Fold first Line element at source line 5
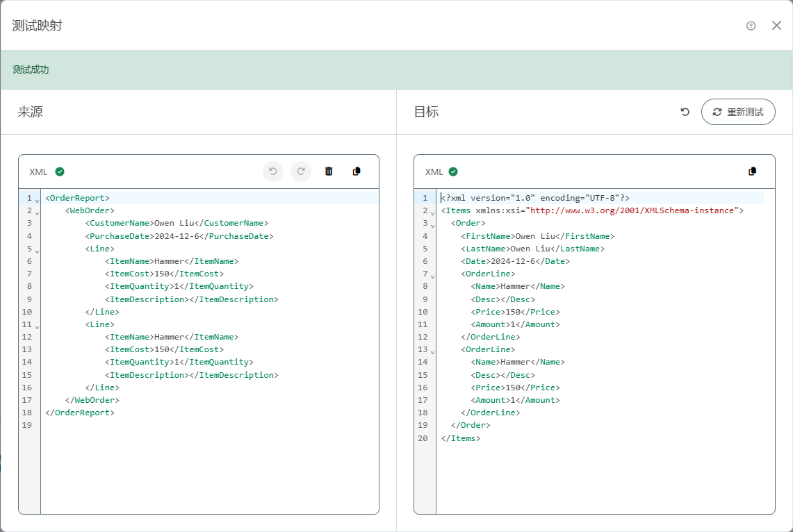Image resolution: width=793 pixels, height=532 pixels. [37, 251]
